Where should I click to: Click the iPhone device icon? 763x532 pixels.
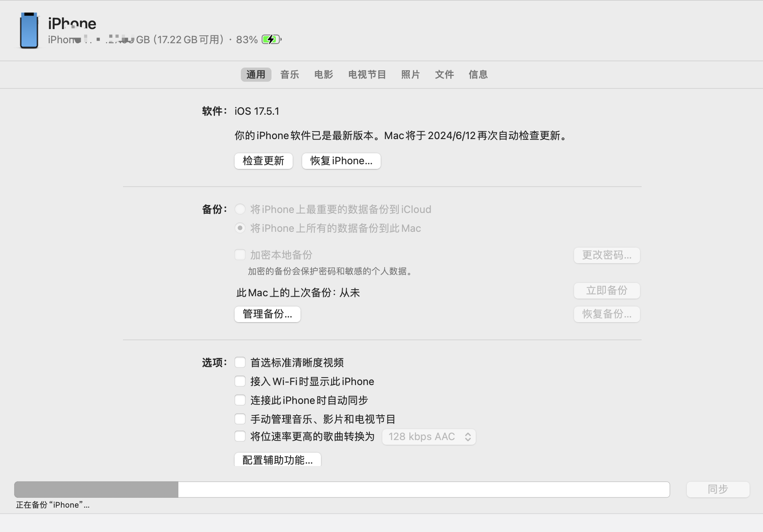(29, 30)
